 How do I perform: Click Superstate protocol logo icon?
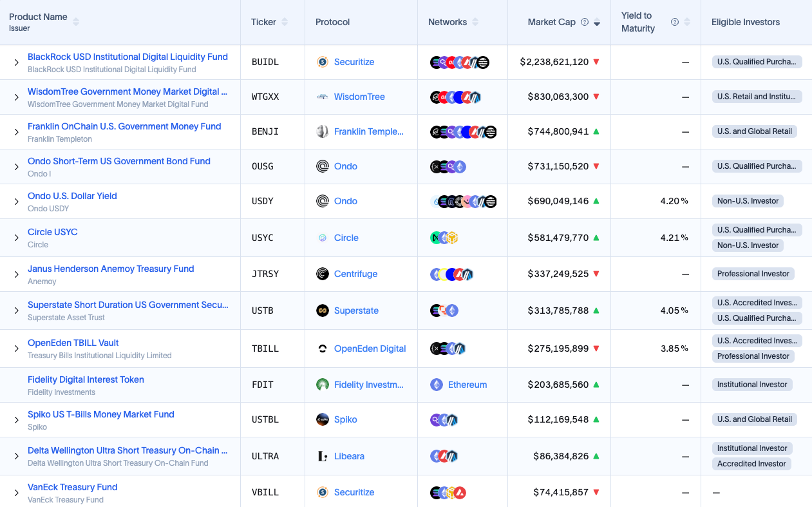(323, 311)
